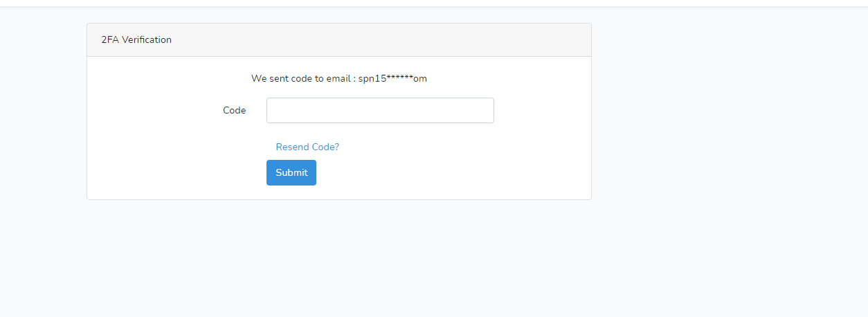The height and width of the screenshot is (317, 868).
Task: Request a new verification code by email
Action: [x=307, y=147]
